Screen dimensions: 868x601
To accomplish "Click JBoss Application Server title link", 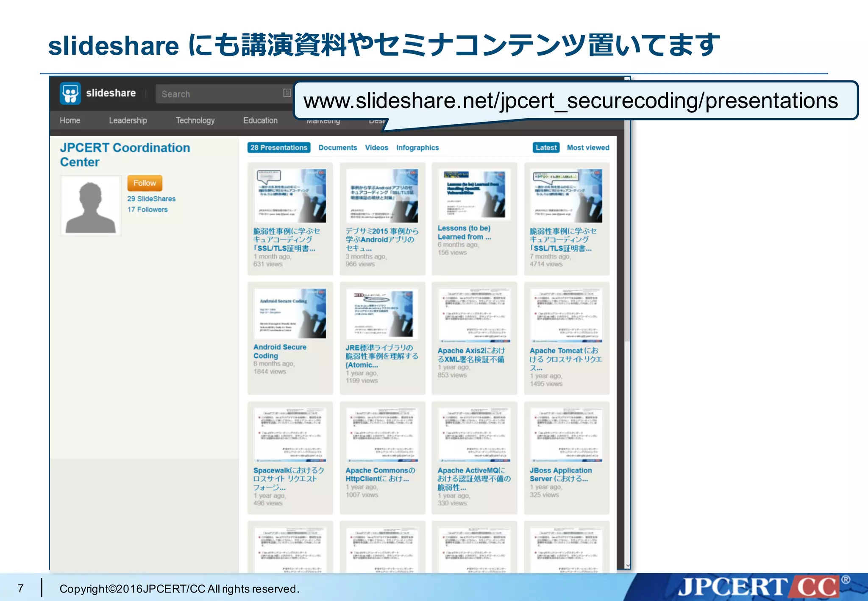I will coord(561,474).
